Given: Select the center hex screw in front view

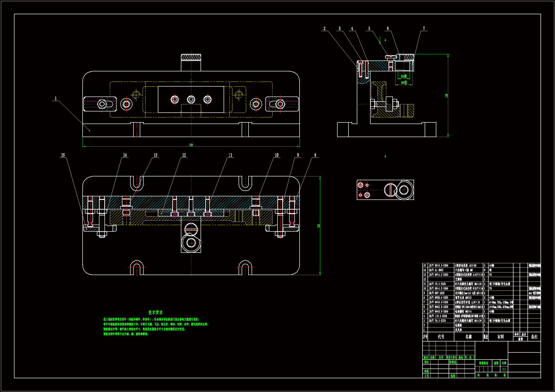Looking at the screenshot, I should (x=191, y=100).
